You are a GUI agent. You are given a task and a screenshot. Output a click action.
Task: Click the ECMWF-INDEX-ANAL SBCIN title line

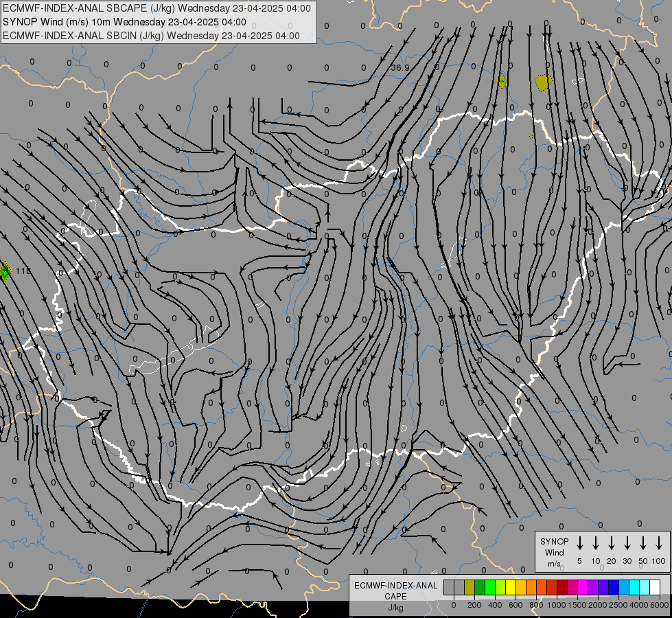[151, 36]
